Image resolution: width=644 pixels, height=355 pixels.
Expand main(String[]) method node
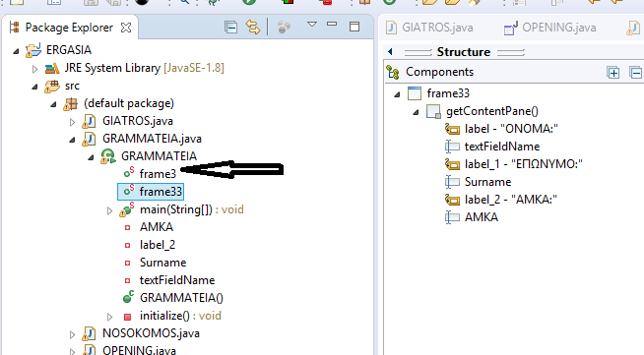109,210
